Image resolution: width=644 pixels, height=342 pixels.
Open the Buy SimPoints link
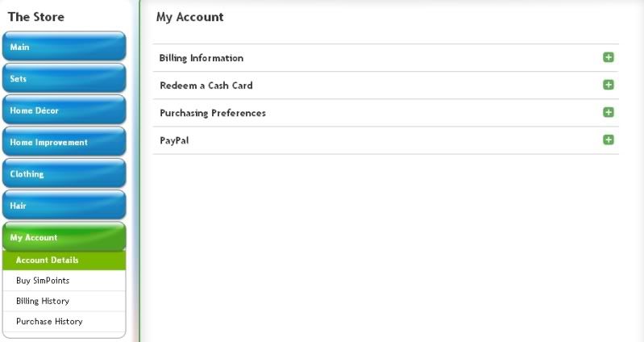43,281
